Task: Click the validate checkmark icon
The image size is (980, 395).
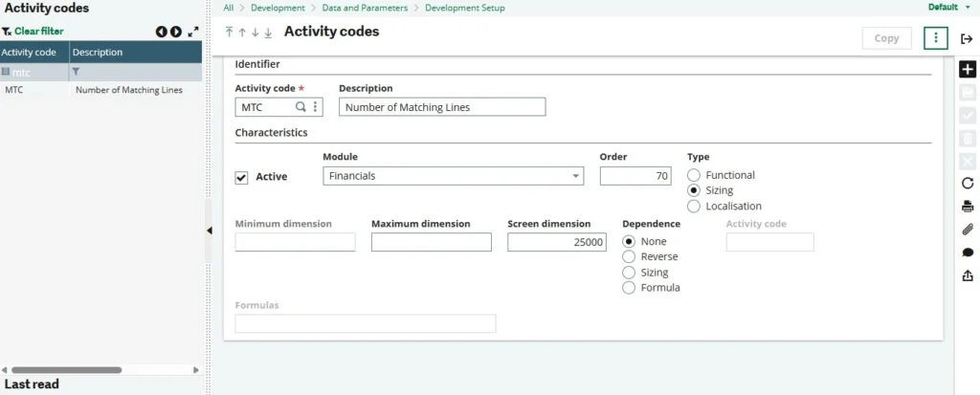Action: (x=968, y=116)
